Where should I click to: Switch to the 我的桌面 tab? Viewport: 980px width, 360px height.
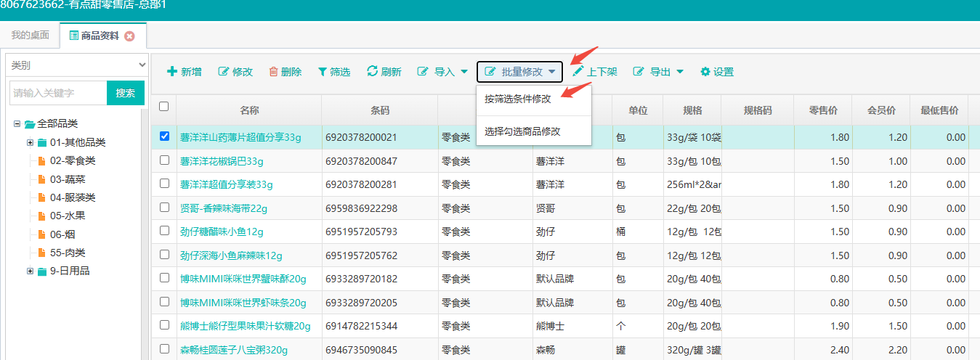pos(31,36)
